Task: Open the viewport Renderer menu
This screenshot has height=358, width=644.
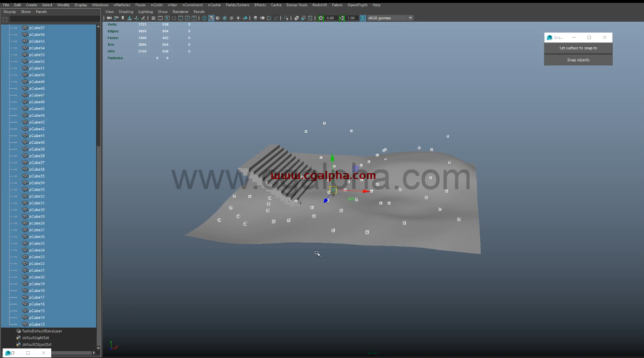Action: [x=181, y=12]
